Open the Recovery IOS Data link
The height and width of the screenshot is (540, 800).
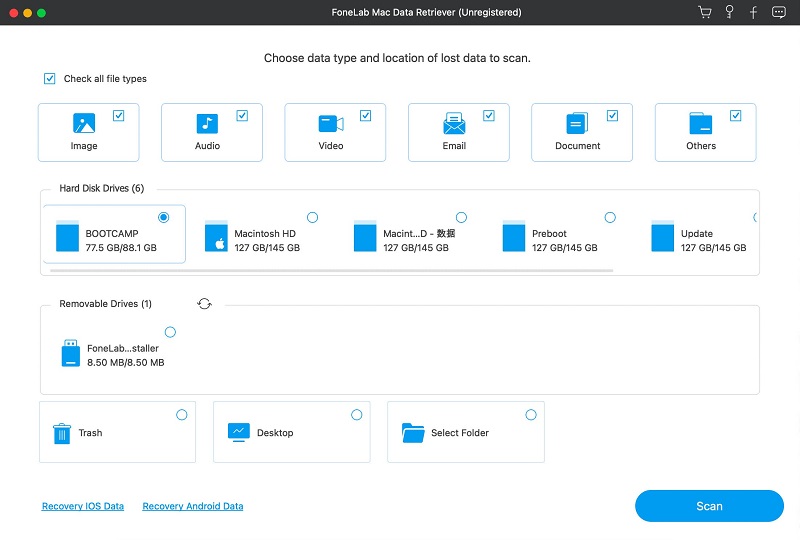click(x=83, y=506)
